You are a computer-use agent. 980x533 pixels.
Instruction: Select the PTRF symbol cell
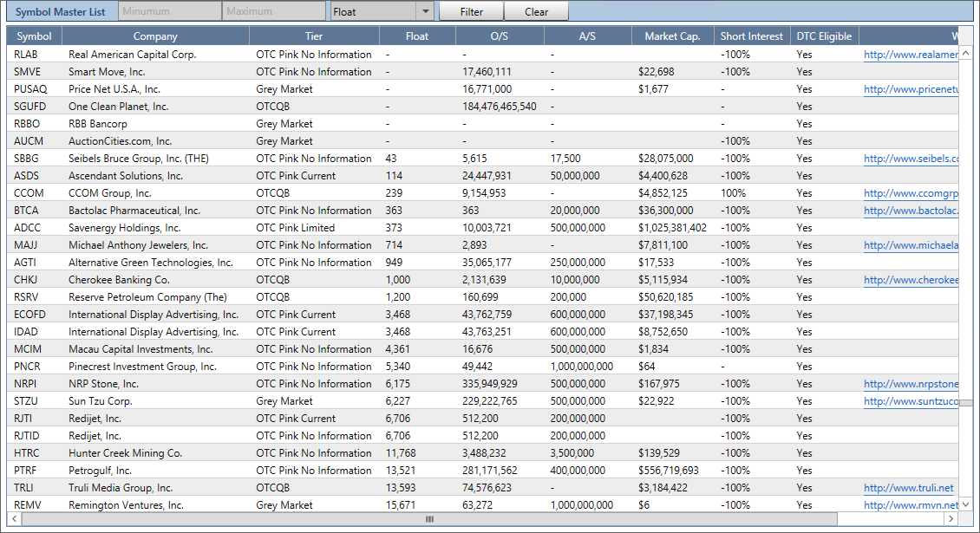(25, 471)
